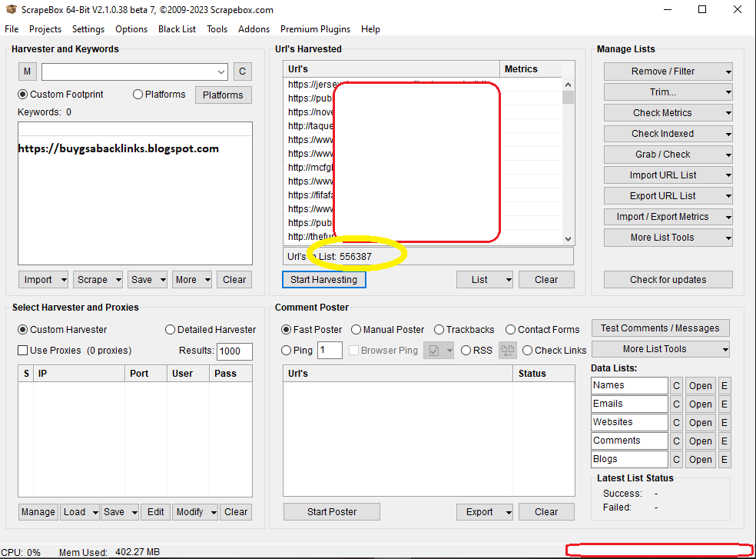
Task: Click Start Poster button
Action: point(332,511)
